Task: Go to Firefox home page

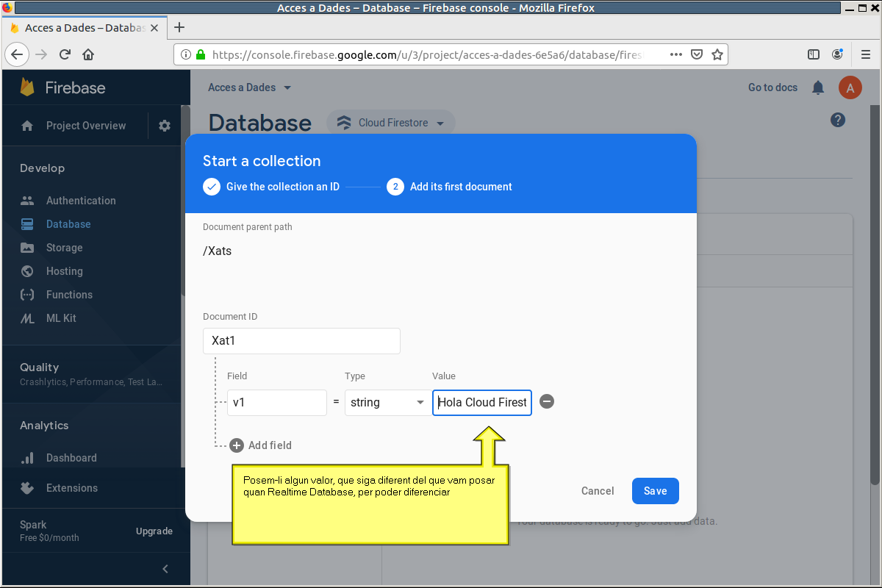Action: tap(88, 54)
